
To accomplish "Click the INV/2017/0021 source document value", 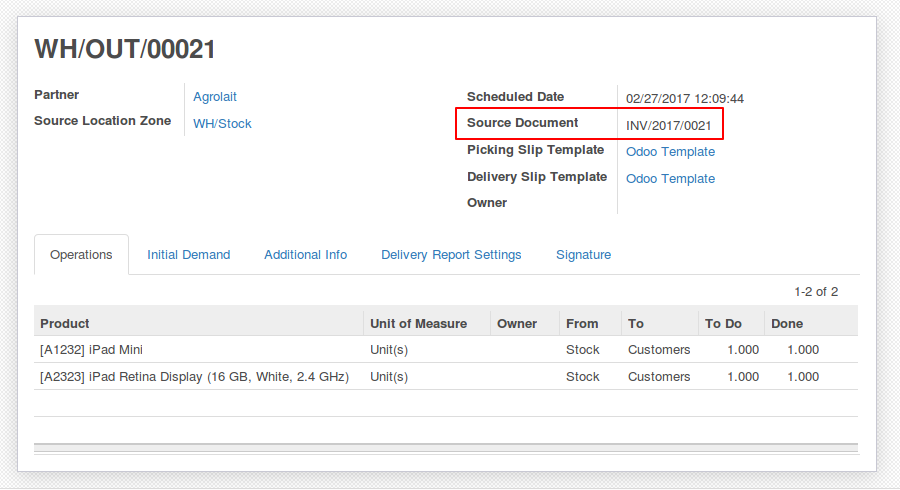I will pyautogui.click(x=668, y=125).
